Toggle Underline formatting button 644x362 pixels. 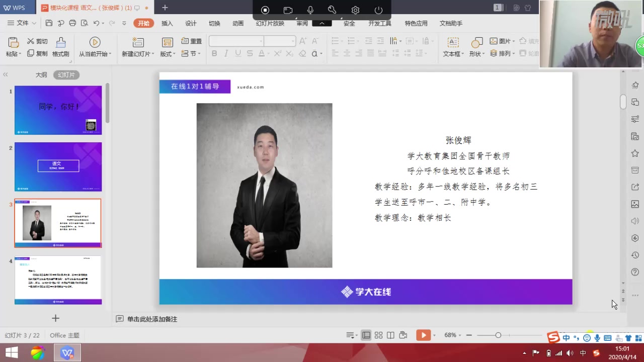(238, 53)
